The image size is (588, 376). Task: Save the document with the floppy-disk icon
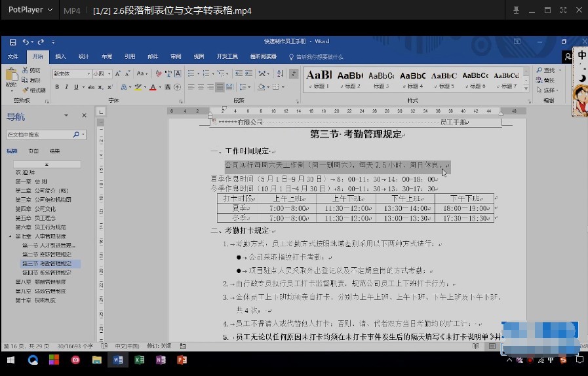[x=12, y=42]
